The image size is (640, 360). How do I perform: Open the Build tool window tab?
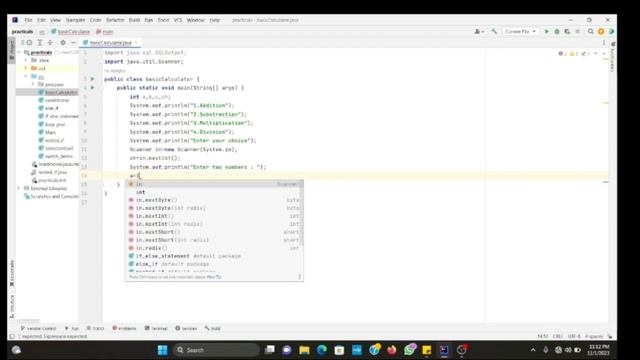click(x=213, y=328)
